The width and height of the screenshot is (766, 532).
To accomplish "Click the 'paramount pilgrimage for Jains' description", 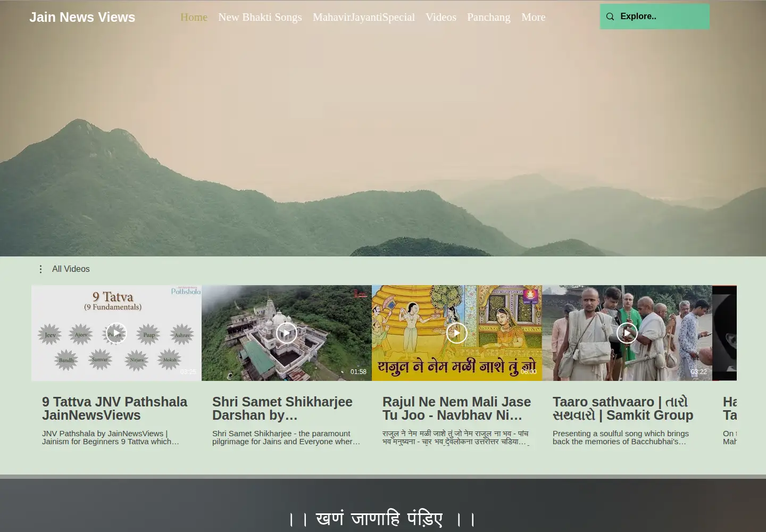I will pos(286,437).
